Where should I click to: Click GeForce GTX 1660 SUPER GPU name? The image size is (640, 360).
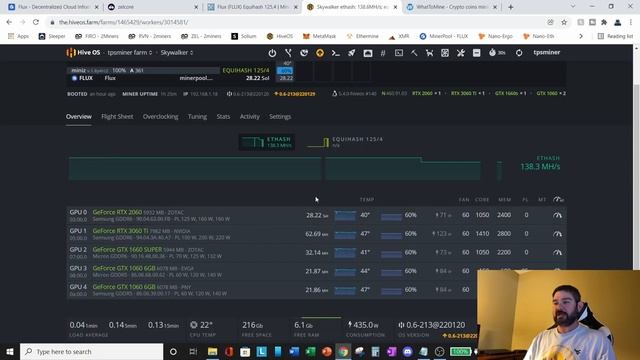[127, 250]
